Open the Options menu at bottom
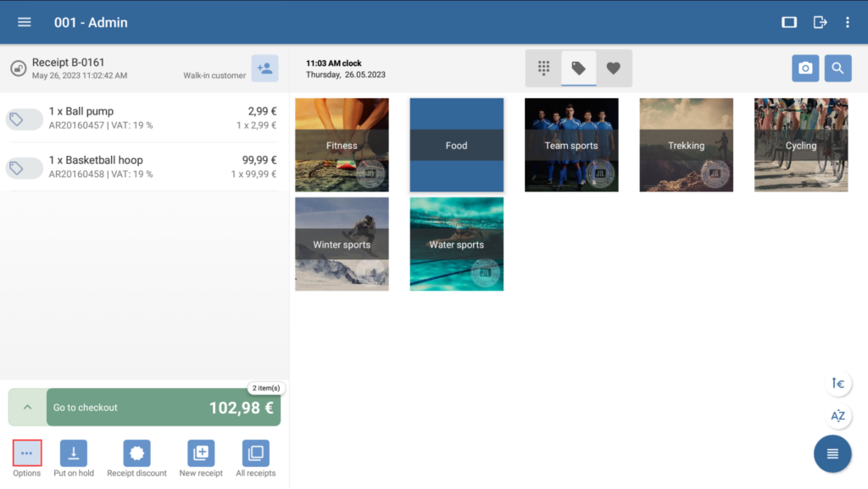 [x=27, y=453]
